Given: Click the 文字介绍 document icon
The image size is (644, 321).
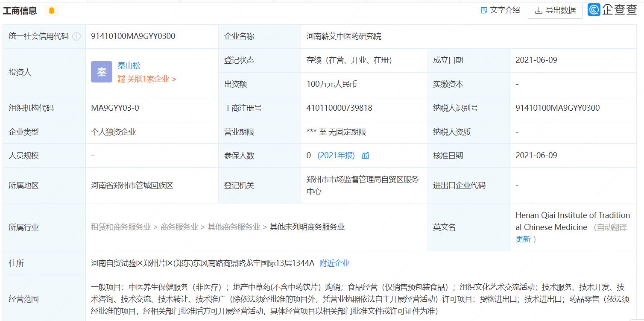Looking at the screenshot, I should click(484, 10).
